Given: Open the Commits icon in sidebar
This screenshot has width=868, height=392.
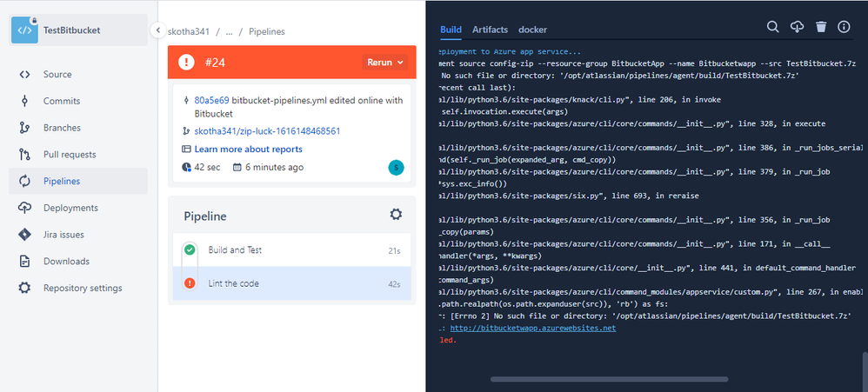Looking at the screenshot, I should point(24,101).
